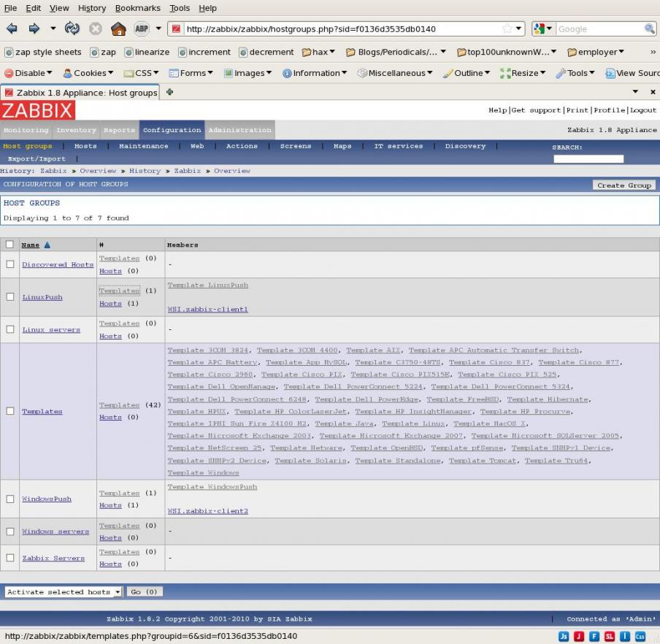Click the red SL status bar icon
660x644 pixels.
[609, 636]
